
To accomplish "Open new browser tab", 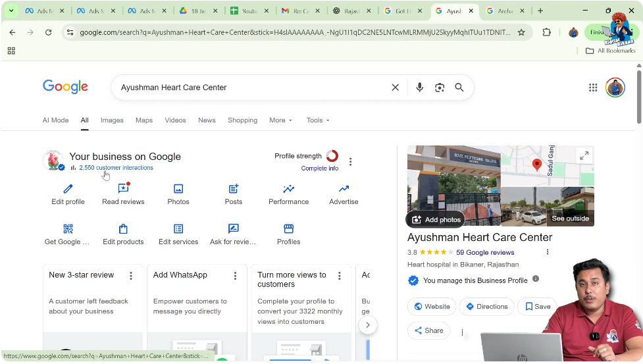I will 540,11.
